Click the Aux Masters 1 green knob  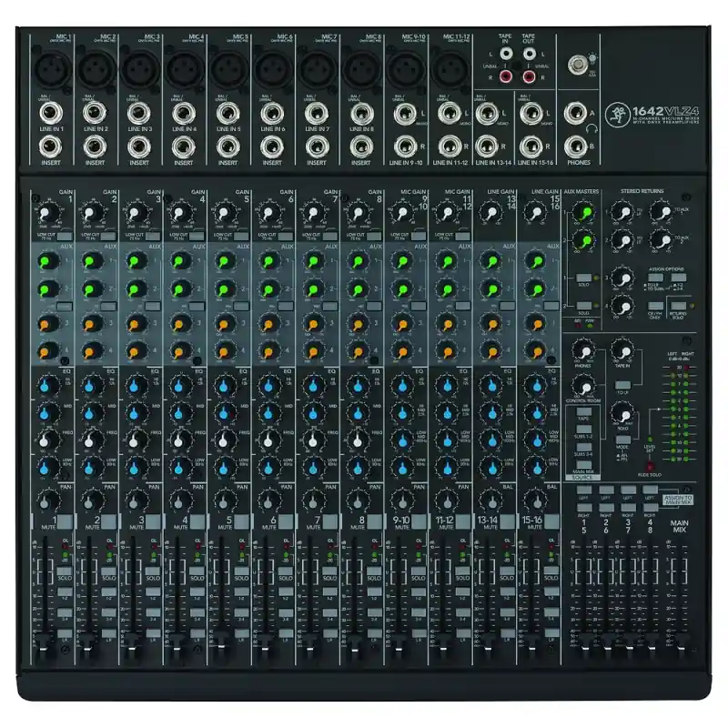pos(584,213)
